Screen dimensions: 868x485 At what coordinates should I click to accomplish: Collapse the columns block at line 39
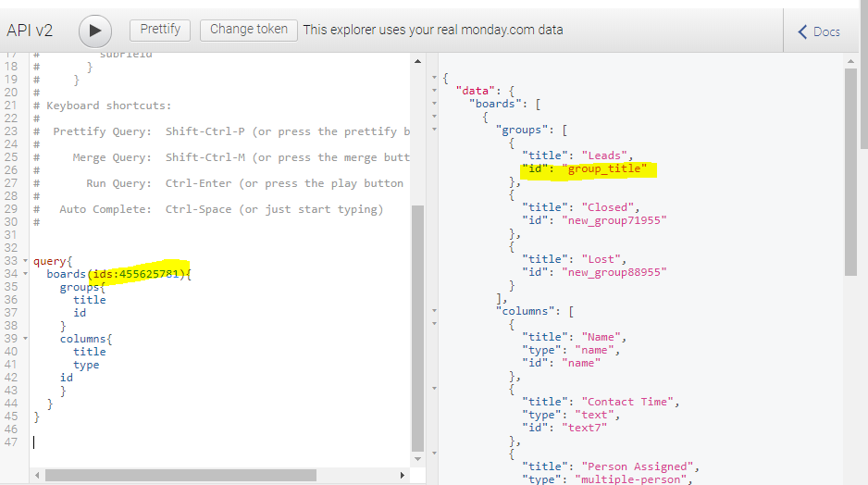[x=26, y=338]
